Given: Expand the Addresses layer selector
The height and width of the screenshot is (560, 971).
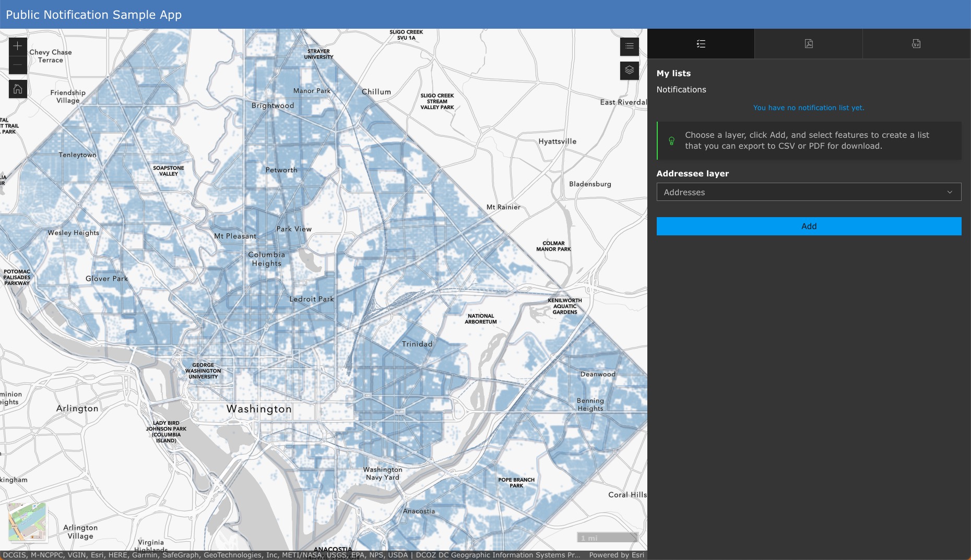Looking at the screenshot, I should tap(809, 192).
